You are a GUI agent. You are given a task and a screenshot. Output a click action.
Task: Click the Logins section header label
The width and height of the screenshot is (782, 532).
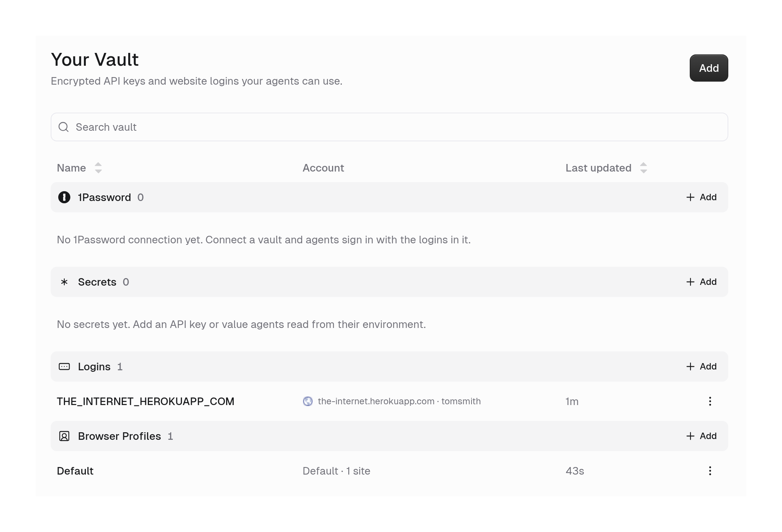coord(94,367)
